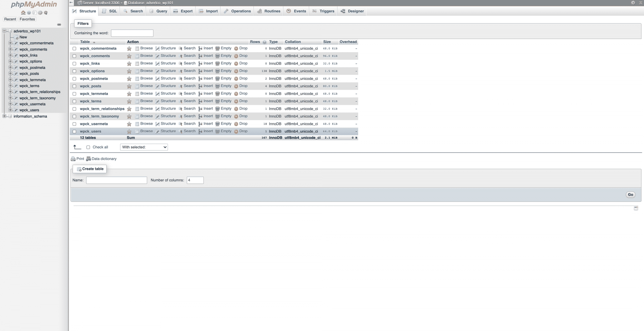
Task: Toggle the Check all checkbox
Action: [88, 147]
